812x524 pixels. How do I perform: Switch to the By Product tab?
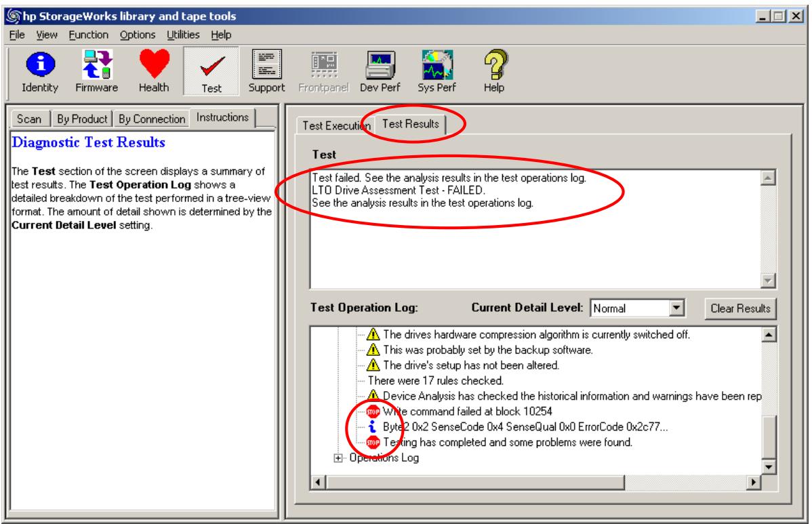coord(82,119)
